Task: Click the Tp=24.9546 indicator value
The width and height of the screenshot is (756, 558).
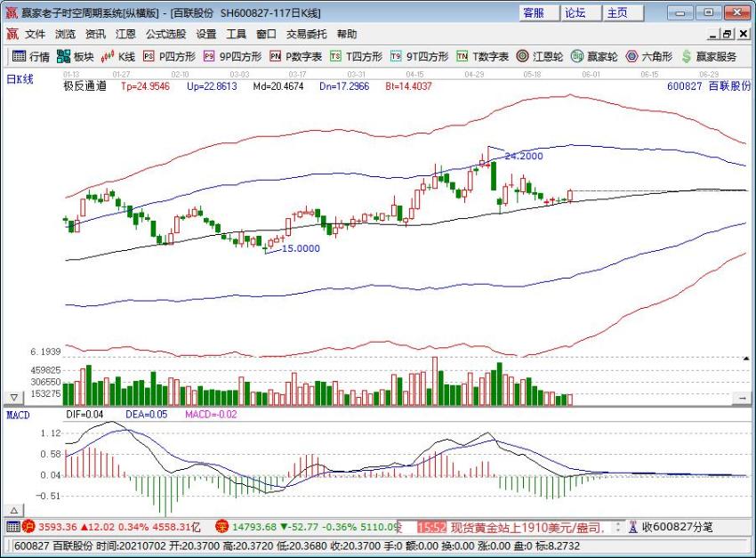Action: pos(145,86)
